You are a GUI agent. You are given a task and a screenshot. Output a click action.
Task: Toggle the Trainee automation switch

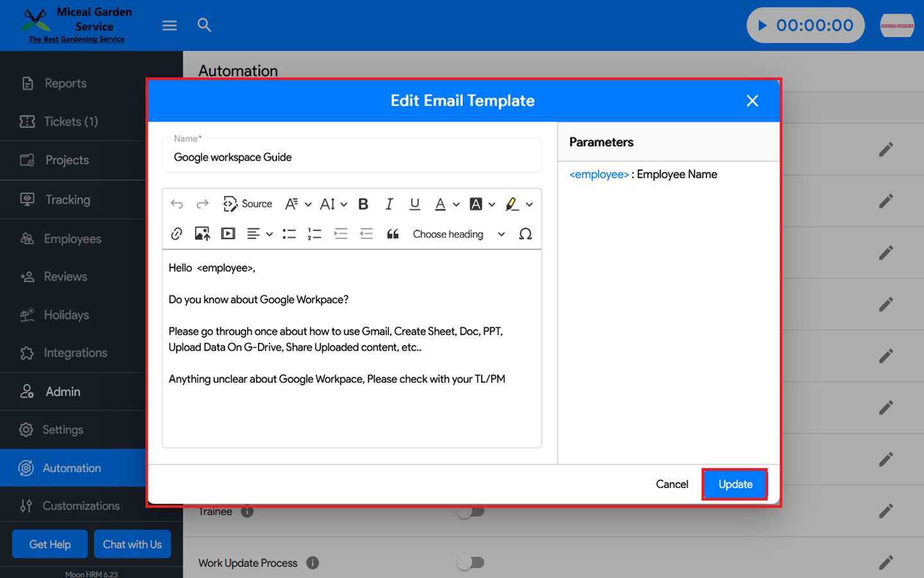(x=470, y=512)
